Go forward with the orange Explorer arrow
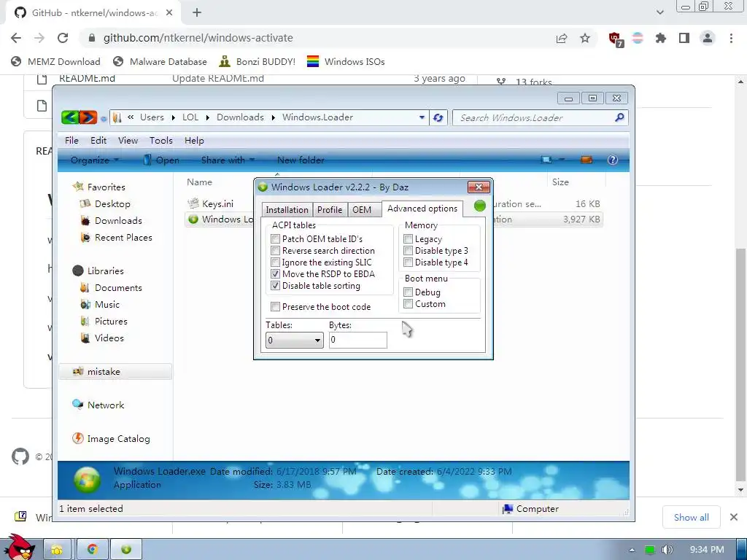Viewport: 747px width, 560px height. pos(88,117)
